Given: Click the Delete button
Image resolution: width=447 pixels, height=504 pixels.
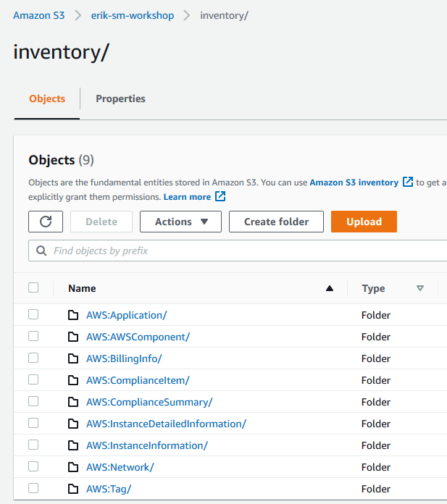Looking at the screenshot, I should click(x=101, y=222).
